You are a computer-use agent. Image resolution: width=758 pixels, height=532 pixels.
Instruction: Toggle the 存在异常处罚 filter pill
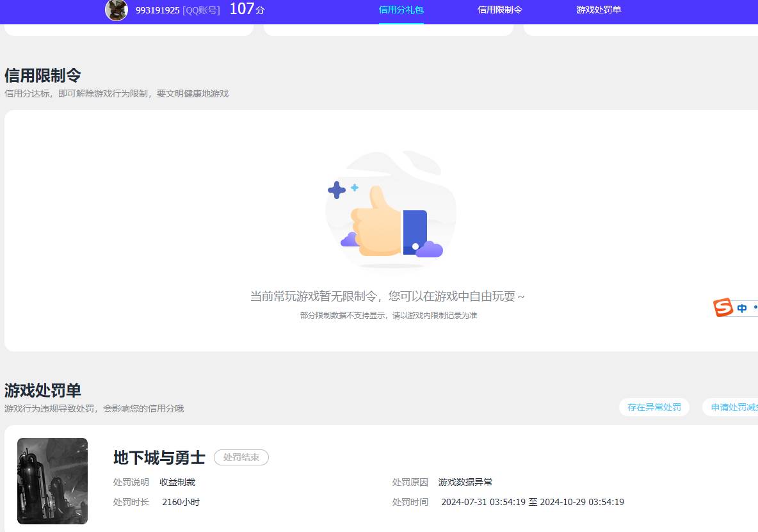[654, 407]
